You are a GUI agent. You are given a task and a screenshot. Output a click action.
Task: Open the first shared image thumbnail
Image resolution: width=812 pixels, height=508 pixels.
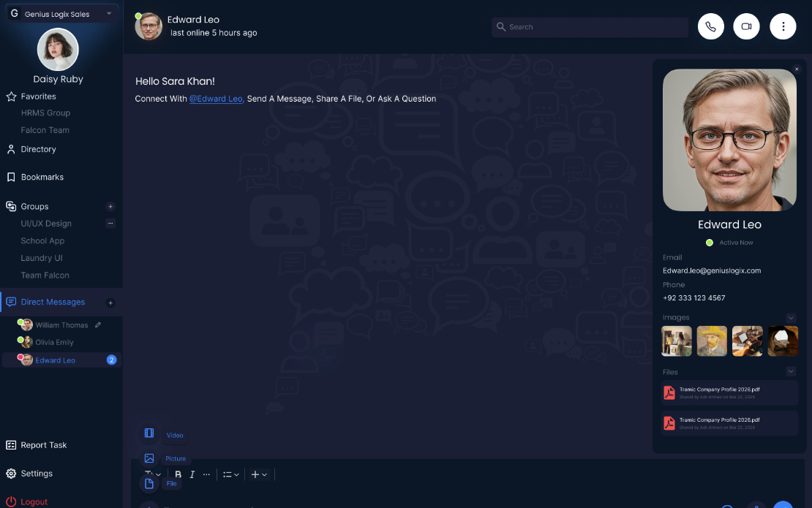677,341
